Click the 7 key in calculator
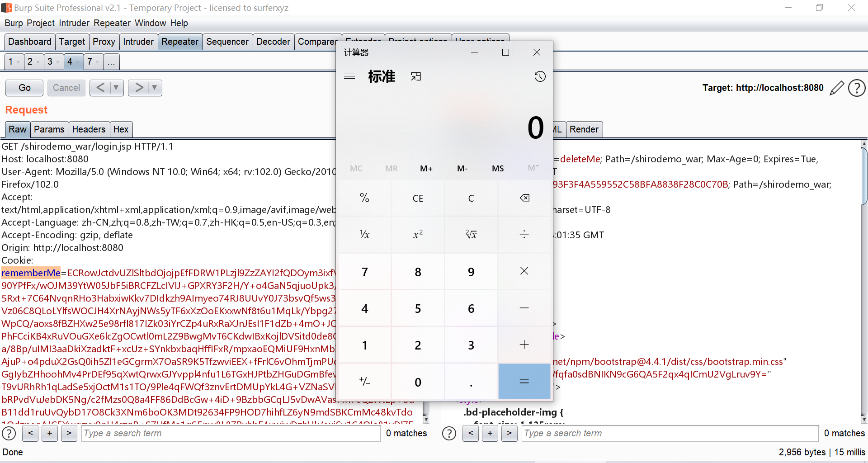The width and height of the screenshot is (868, 463). pyautogui.click(x=364, y=271)
